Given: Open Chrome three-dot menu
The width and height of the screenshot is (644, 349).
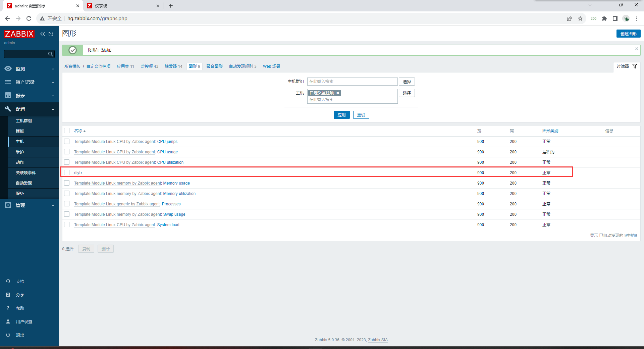Looking at the screenshot, I should [x=637, y=18].
